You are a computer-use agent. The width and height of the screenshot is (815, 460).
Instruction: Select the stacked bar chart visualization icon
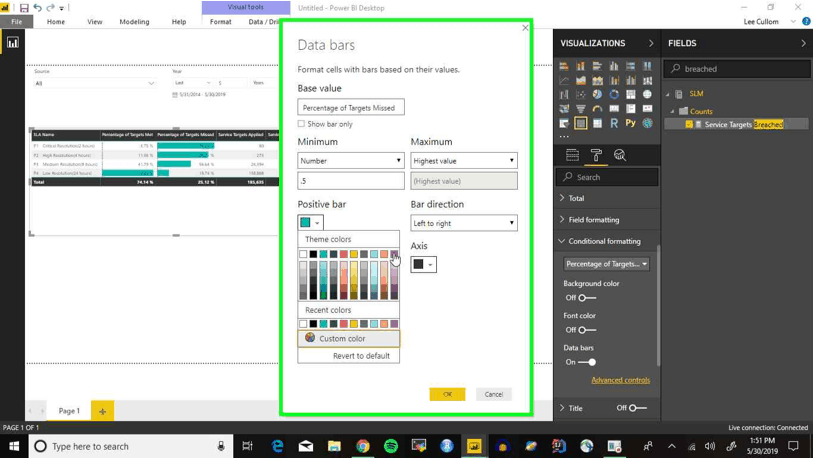(x=564, y=66)
